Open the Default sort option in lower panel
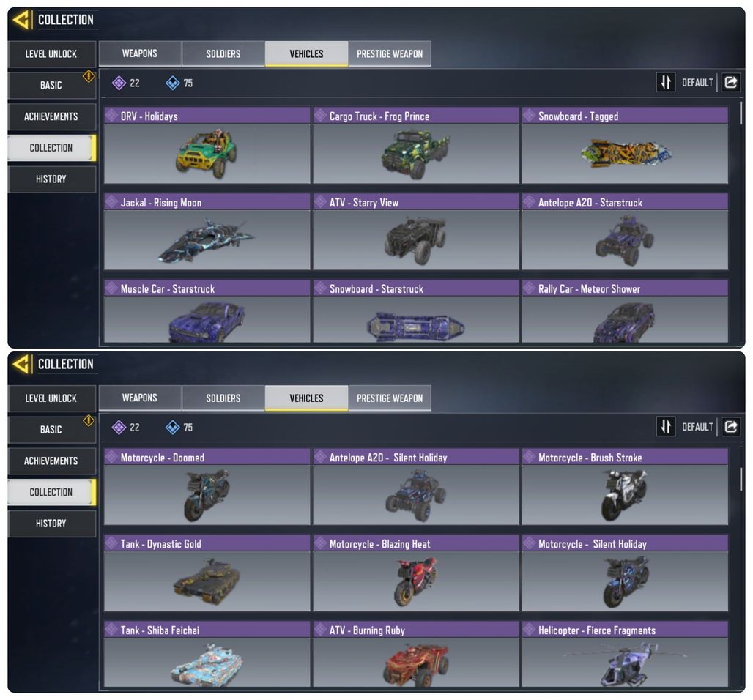This screenshot has width=753, height=700. (x=697, y=427)
